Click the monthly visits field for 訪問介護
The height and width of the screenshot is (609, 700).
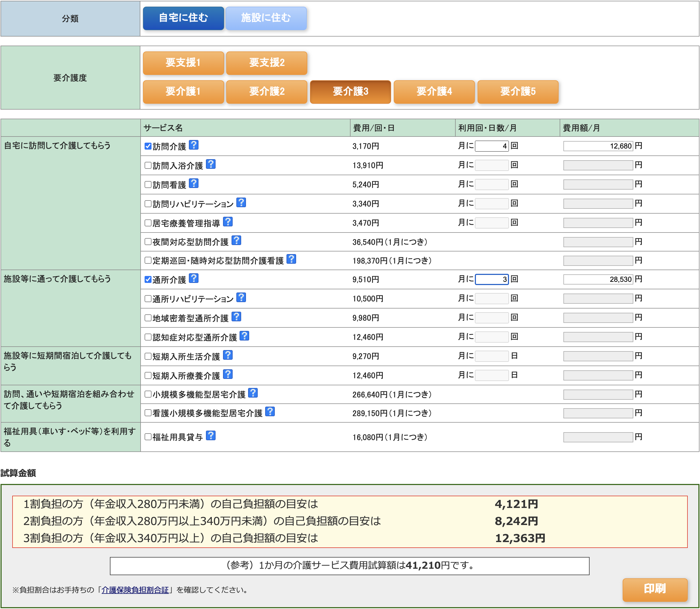(x=491, y=146)
